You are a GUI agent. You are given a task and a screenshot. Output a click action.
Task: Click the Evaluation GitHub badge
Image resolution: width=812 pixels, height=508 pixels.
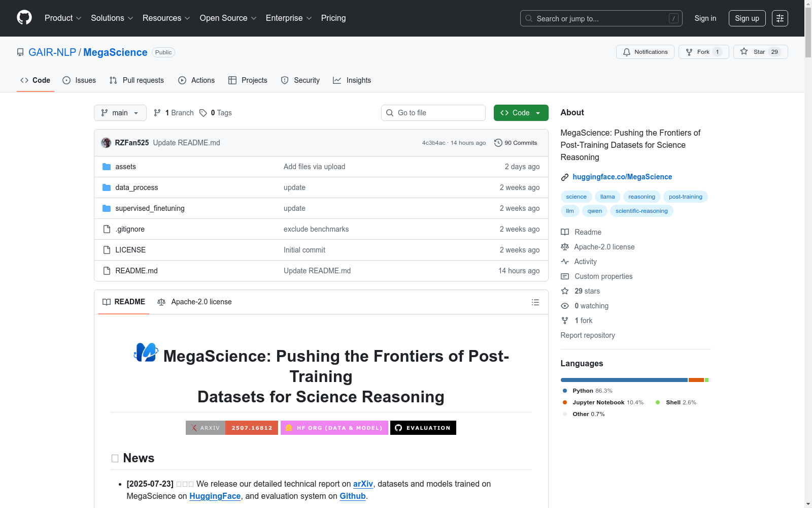(x=423, y=428)
